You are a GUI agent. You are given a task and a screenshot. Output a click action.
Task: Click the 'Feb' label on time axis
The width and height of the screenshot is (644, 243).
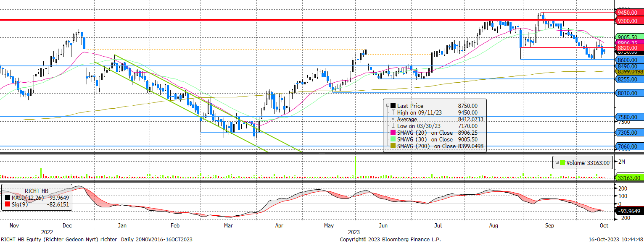[x=175, y=225]
